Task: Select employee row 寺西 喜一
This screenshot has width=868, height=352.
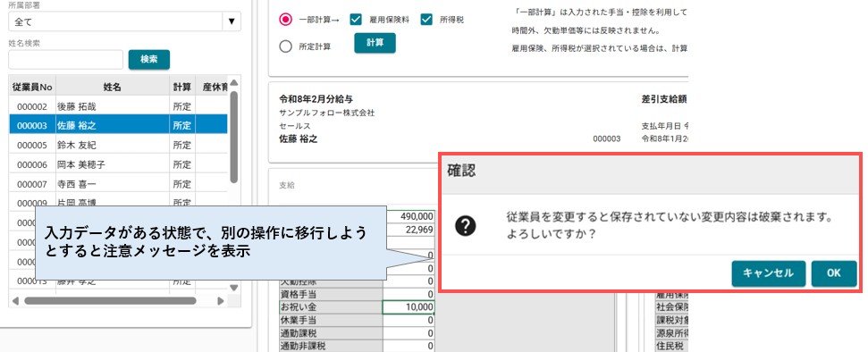Action: pyautogui.click(x=119, y=184)
